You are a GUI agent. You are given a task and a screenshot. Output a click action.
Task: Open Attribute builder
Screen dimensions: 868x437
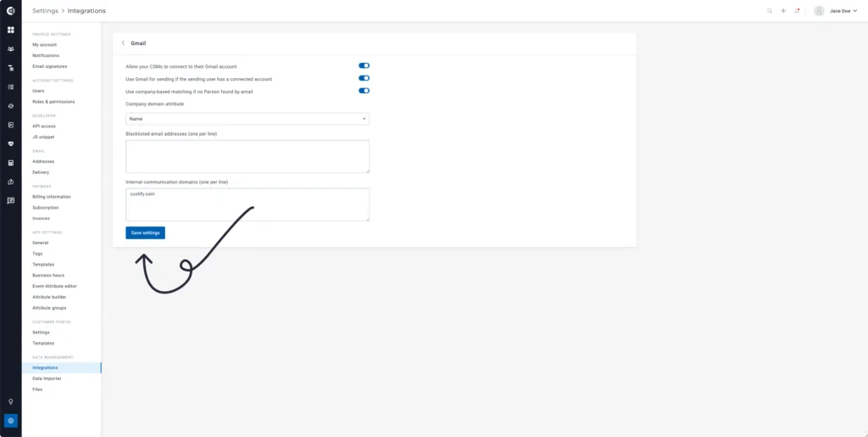tap(49, 297)
